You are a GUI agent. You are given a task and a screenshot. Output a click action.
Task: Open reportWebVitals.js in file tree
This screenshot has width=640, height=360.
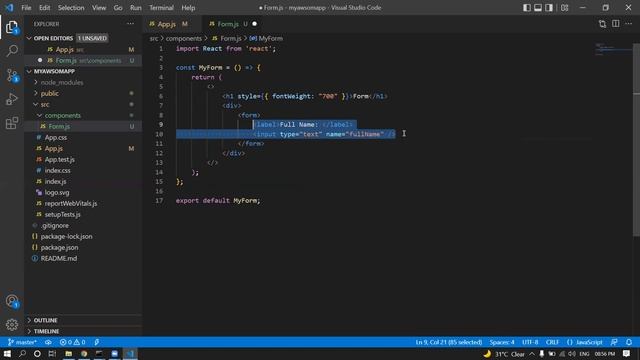click(83, 204)
